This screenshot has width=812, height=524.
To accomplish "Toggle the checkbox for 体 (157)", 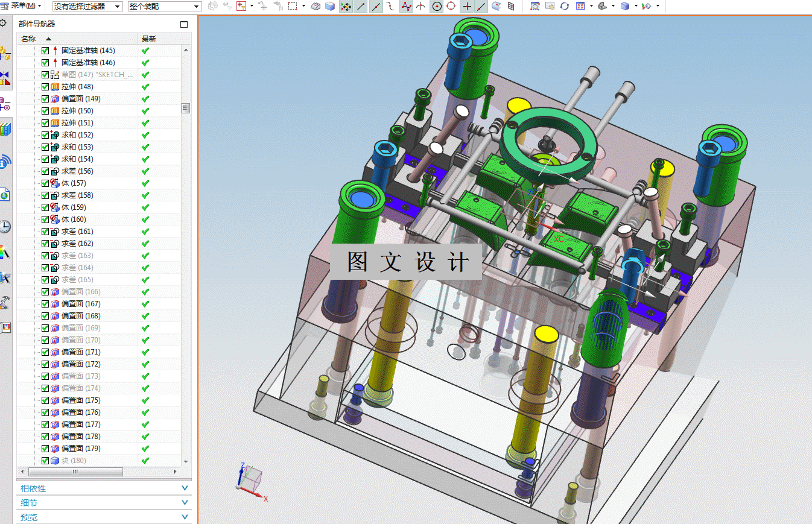I will coord(45,183).
